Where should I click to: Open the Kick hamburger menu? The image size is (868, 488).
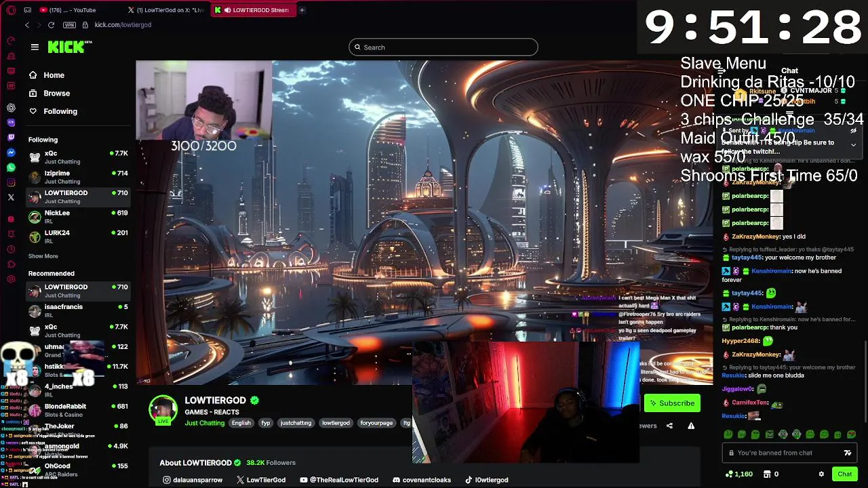(35, 47)
